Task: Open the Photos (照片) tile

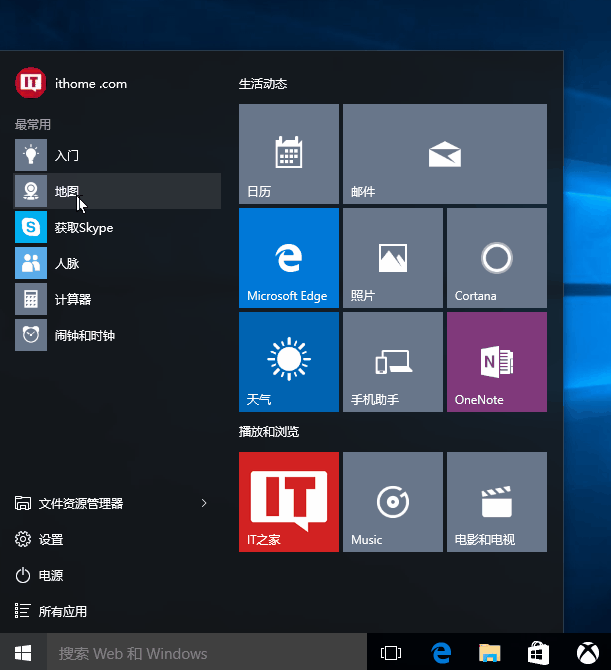Action: (x=392, y=258)
